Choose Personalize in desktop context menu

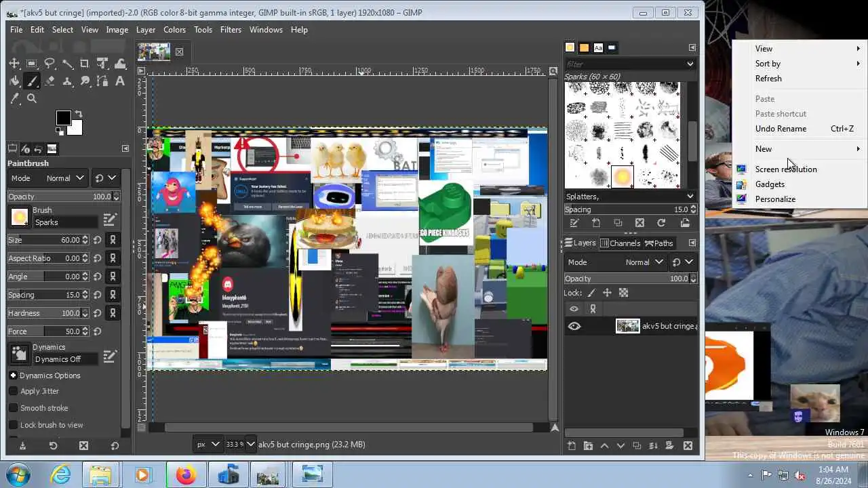[775, 199]
